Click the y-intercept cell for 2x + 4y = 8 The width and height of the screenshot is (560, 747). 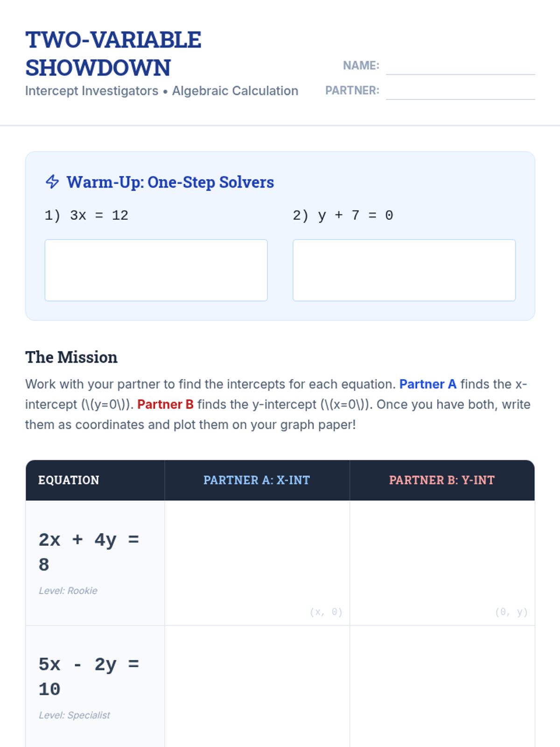(x=442, y=563)
